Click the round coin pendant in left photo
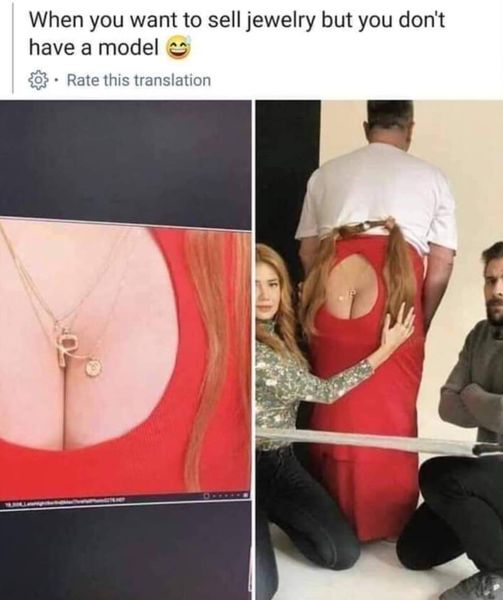The height and width of the screenshot is (600, 503). [x=92, y=368]
